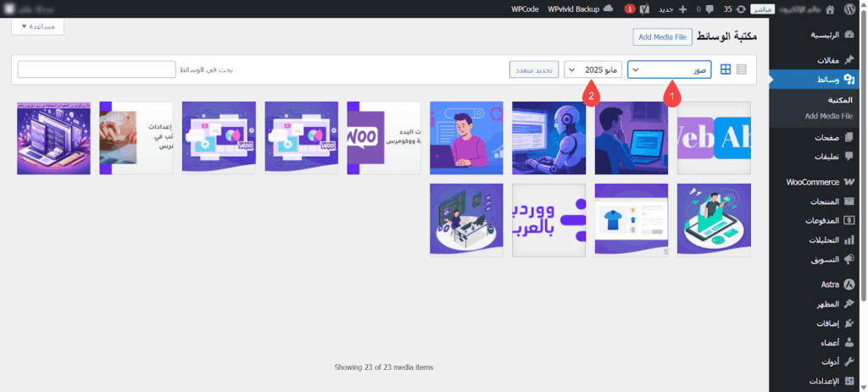Select the Web Ab image thumbnail
This screenshot has width=868, height=392.
(714, 138)
